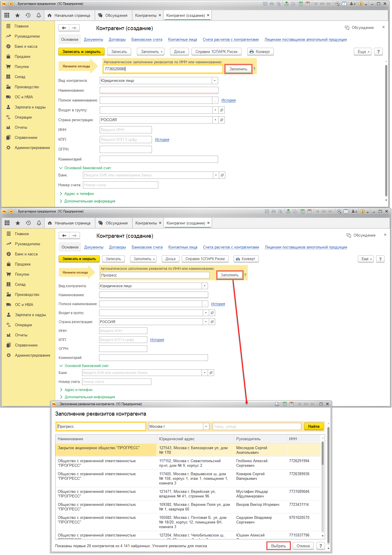Open Главное section in 7736520080 window sidebar
Screen dimensions: 392x555
[22, 26]
